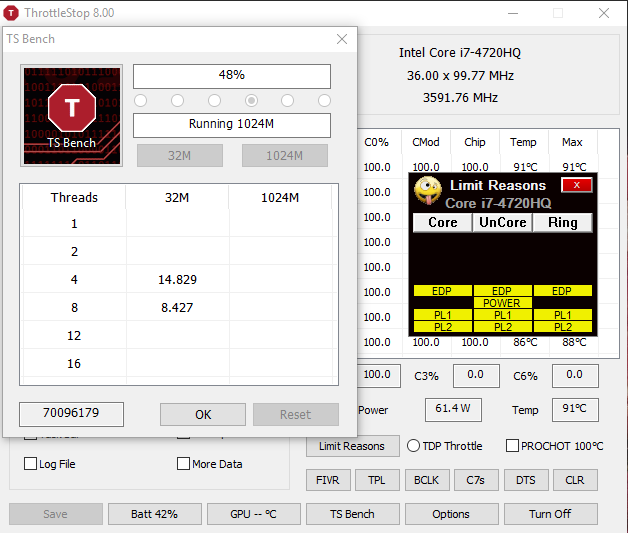Open the Limit Reasons button
628x533 pixels.
coord(352,446)
